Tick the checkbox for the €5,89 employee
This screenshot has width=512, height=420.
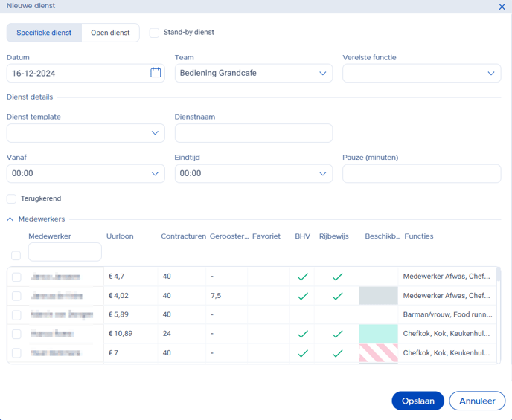[x=16, y=314]
